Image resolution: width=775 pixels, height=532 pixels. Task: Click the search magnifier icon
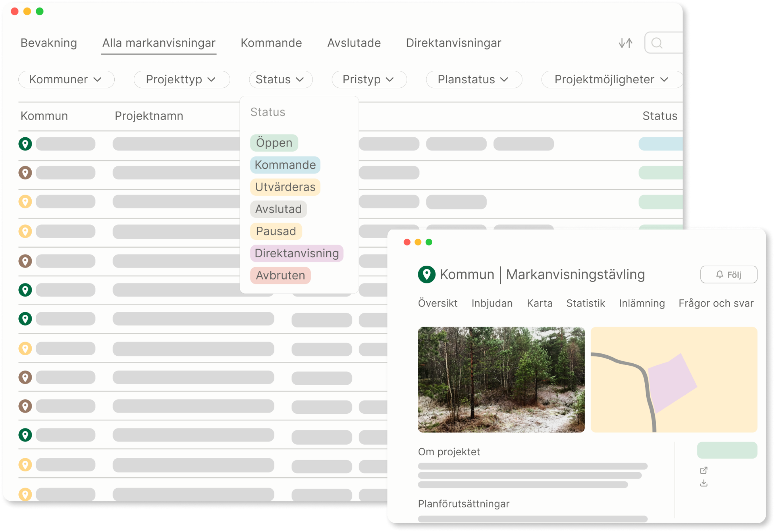coord(657,43)
